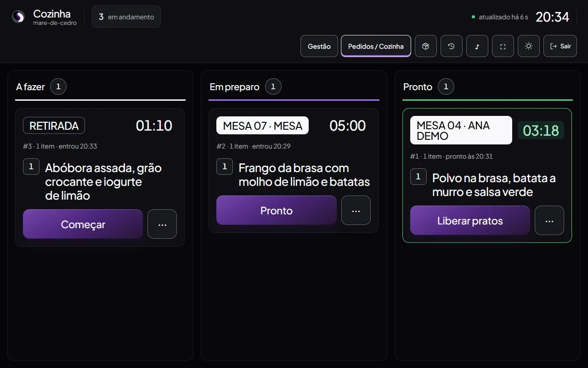Click the quantity box on Frango item
Image resolution: width=588 pixels, height=368 pixels.
(x=225, y=167)
